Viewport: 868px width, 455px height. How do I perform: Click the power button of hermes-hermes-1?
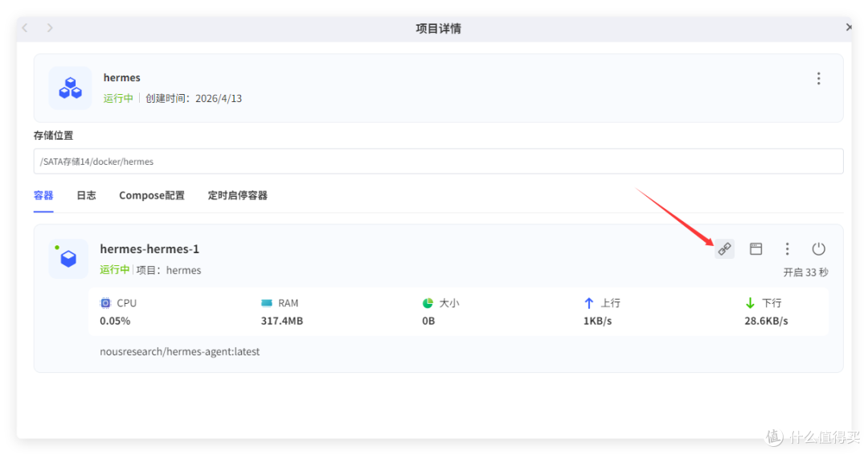[818, 249]
